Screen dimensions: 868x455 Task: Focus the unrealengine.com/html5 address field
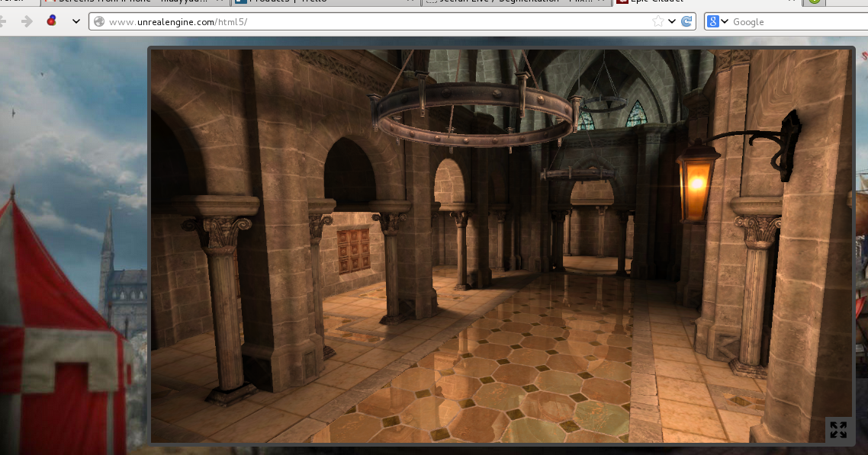point(392,21)
